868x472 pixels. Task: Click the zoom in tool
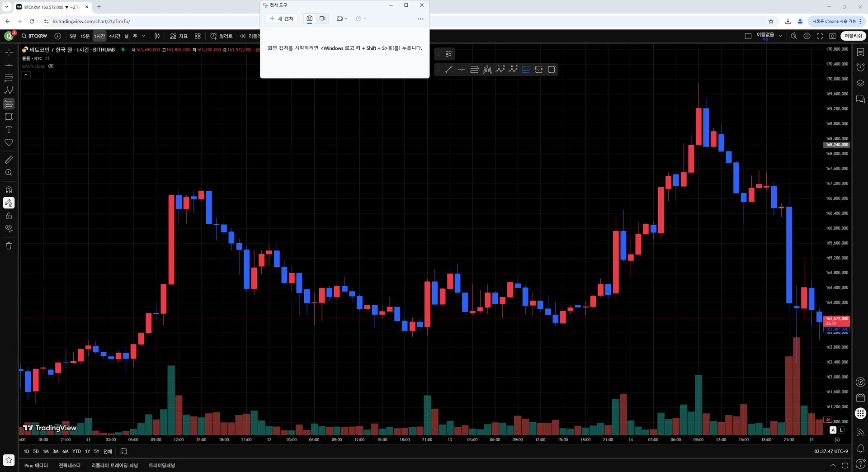9,173
